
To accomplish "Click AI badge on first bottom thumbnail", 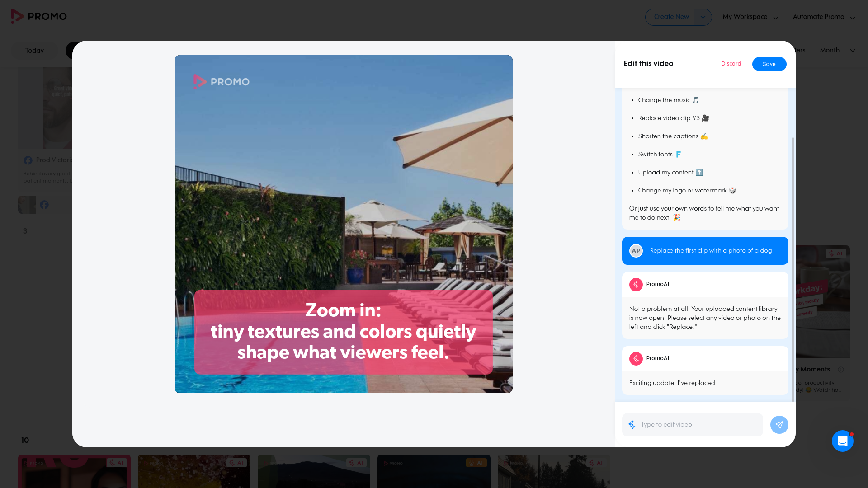I will (x=117, y=463).
